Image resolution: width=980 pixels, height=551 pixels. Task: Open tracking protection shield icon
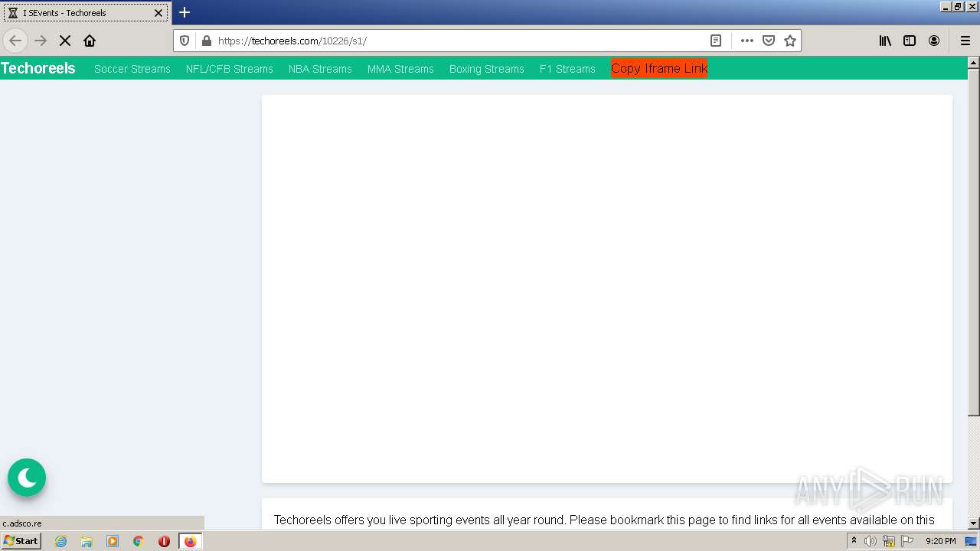[185, 41]
